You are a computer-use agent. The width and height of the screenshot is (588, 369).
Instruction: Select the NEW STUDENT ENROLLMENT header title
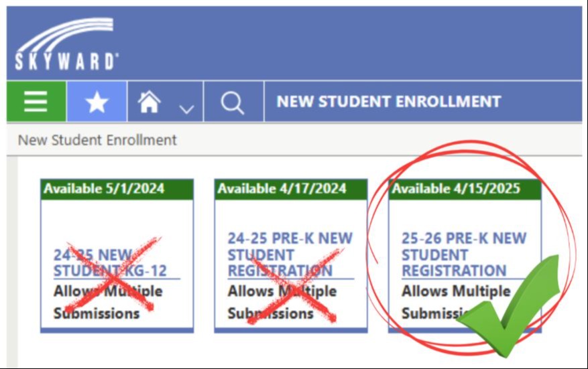tap(389, 102)
